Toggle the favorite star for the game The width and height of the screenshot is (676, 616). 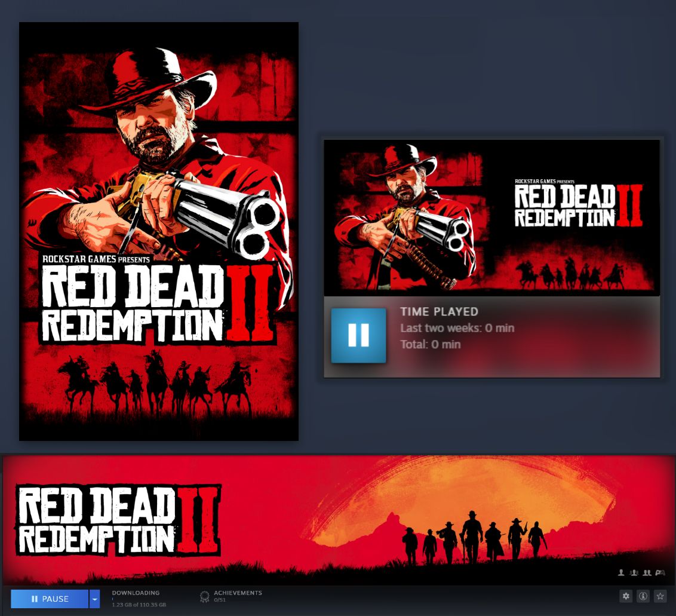point(660,596)
